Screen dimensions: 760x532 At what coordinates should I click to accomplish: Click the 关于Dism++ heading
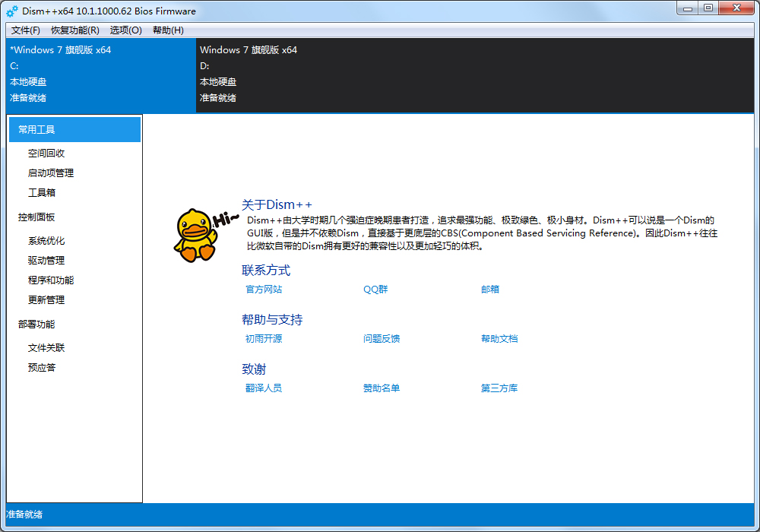click(x=277, y=204)
